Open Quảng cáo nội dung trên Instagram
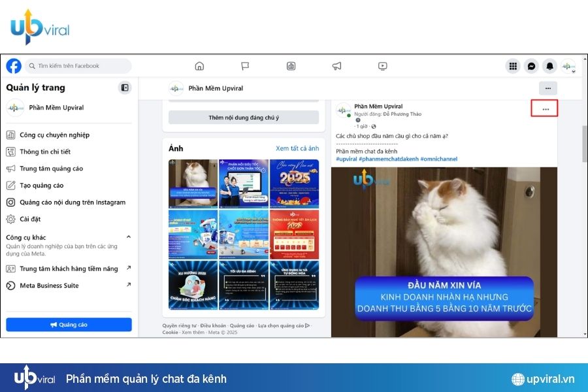Image resolution: width=588 pixels, height=392 pixels. pyautogui.click(x=69, y=202)
